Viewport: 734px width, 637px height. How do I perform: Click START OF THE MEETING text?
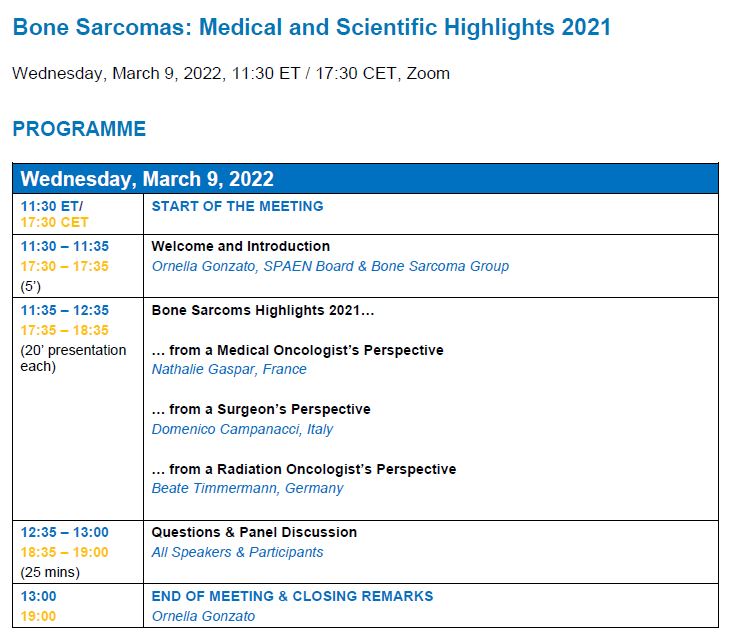[237, 206]
